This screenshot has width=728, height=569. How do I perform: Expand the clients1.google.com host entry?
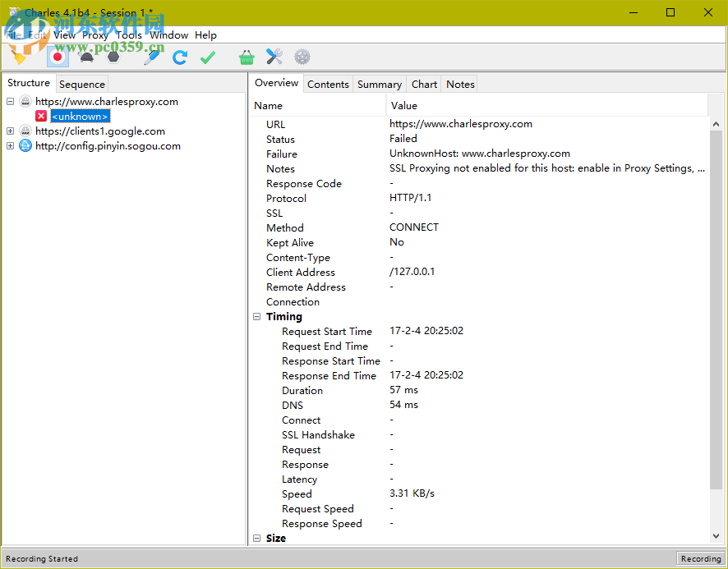pyautogui.click(x=9, y=130)
